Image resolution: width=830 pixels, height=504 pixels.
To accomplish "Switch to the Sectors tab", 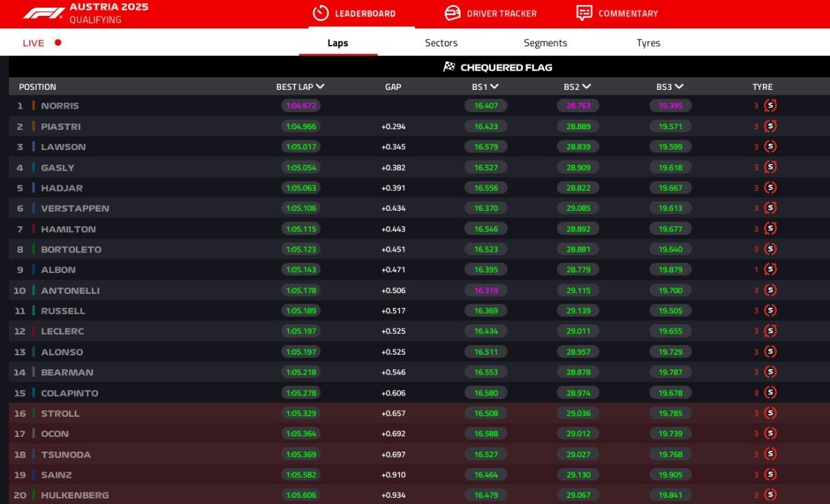I will point(441,43).
